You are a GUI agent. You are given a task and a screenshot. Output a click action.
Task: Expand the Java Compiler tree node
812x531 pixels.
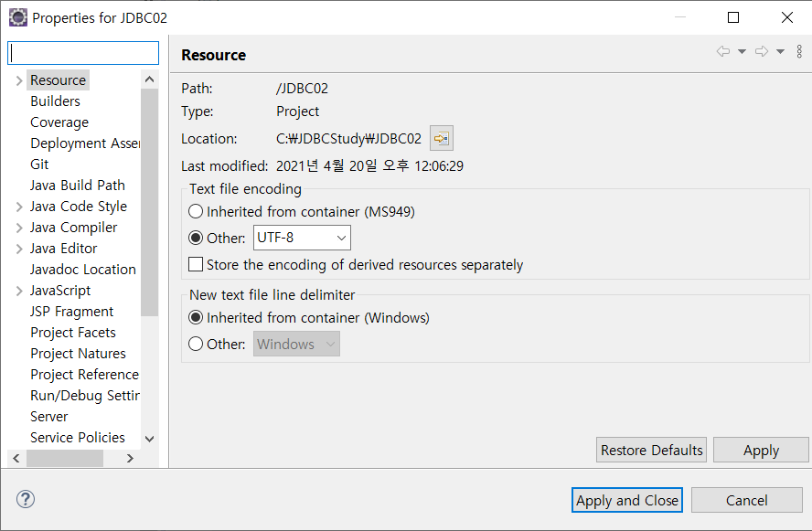coord(19,228)
